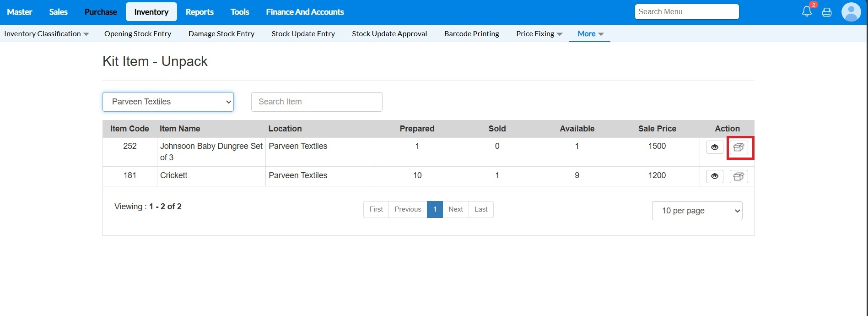Go to the Last page

[481, 209]
